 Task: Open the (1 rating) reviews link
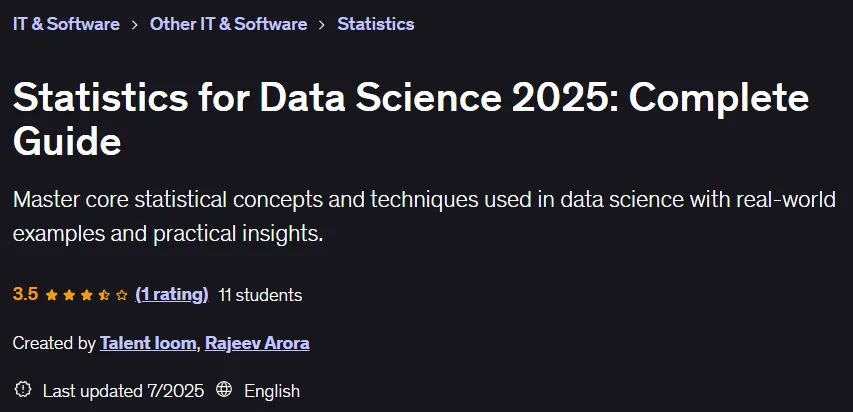(x=172, y=295)
